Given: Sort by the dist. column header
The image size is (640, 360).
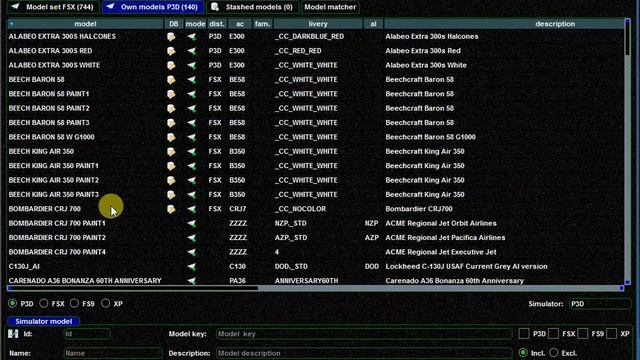Looking at the screenshot, I should (x=217, y=24).
